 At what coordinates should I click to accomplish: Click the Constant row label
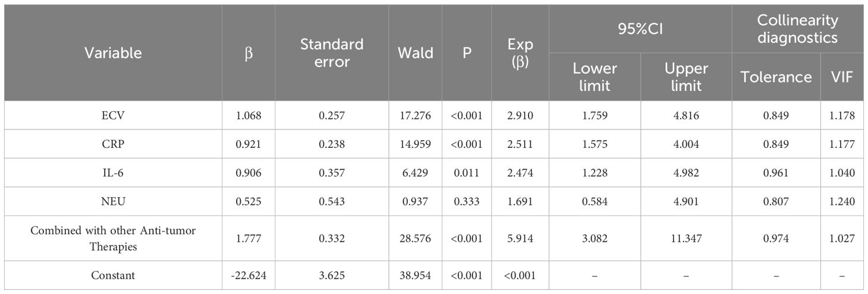[113, 276]
